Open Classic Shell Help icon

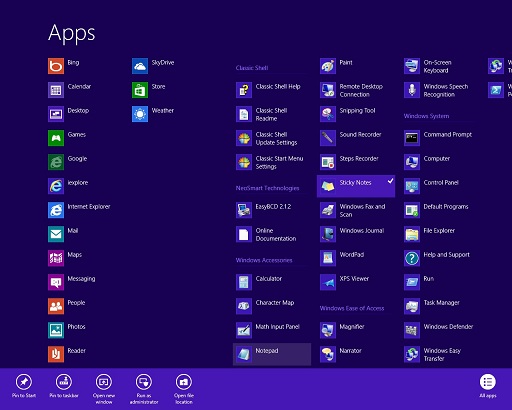[244, 90]
